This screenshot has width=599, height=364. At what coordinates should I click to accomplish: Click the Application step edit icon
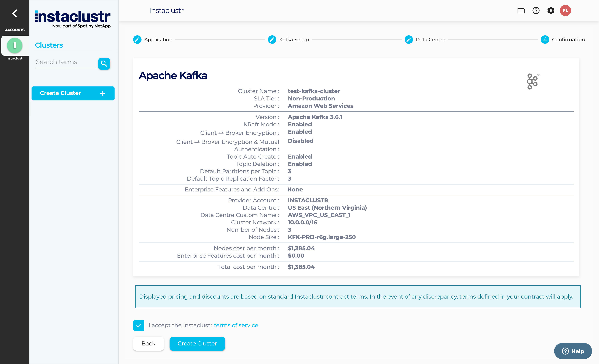[x=137, y=40]
